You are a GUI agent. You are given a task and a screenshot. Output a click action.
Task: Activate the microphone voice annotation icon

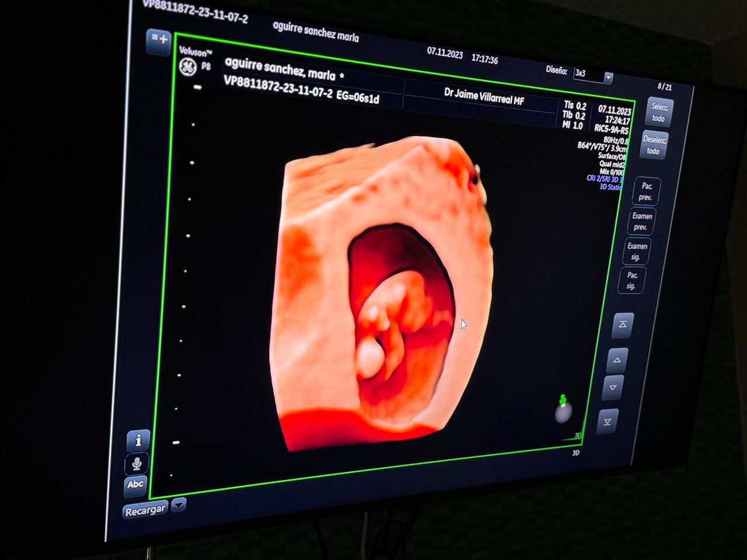click(x=137, y=464)
